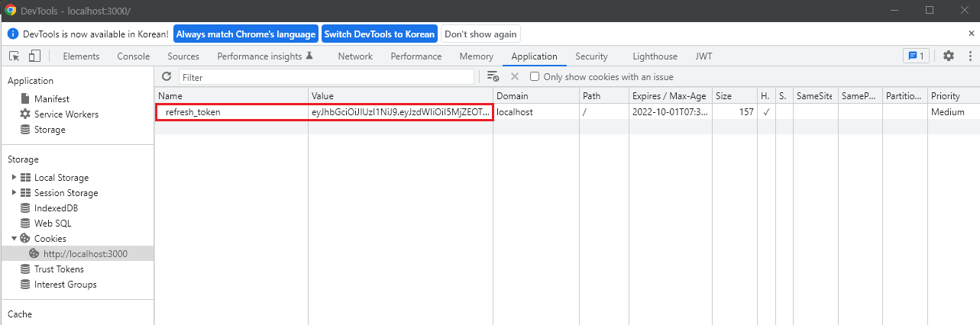Sort cookies by the Name column header
980x325 pixels.
[x=231, y=96]
